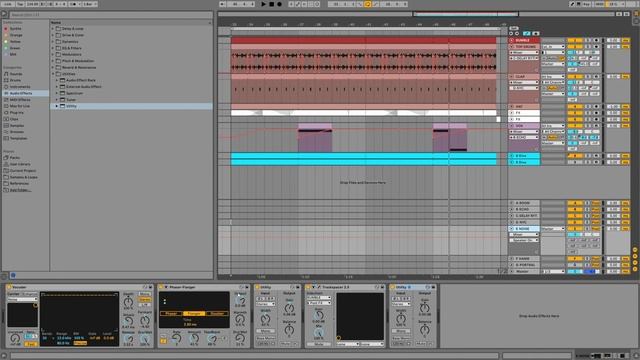Click the Spectrum device icon in browser
Viewport: 640px width, 360px height.
pyautogui.click(x=62, y=93)
